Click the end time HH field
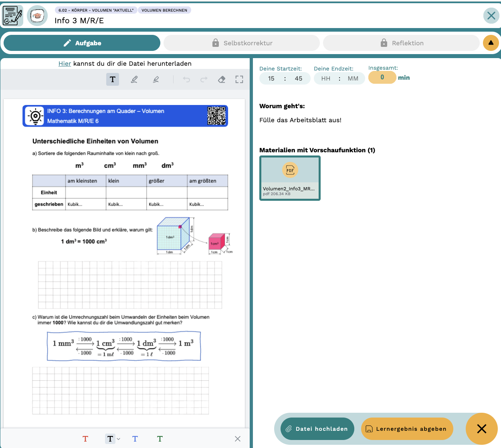This screenshot has width=501, height=448. click(x=326, y=79)
